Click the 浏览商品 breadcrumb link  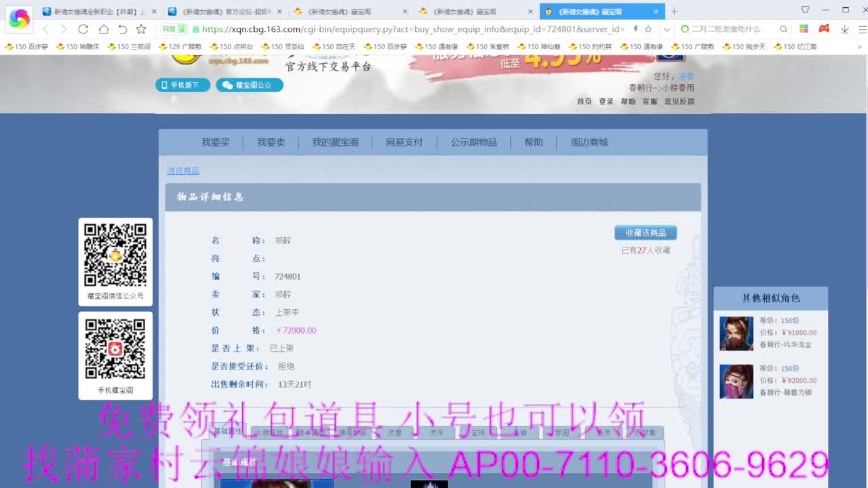(x=183, y=171)
